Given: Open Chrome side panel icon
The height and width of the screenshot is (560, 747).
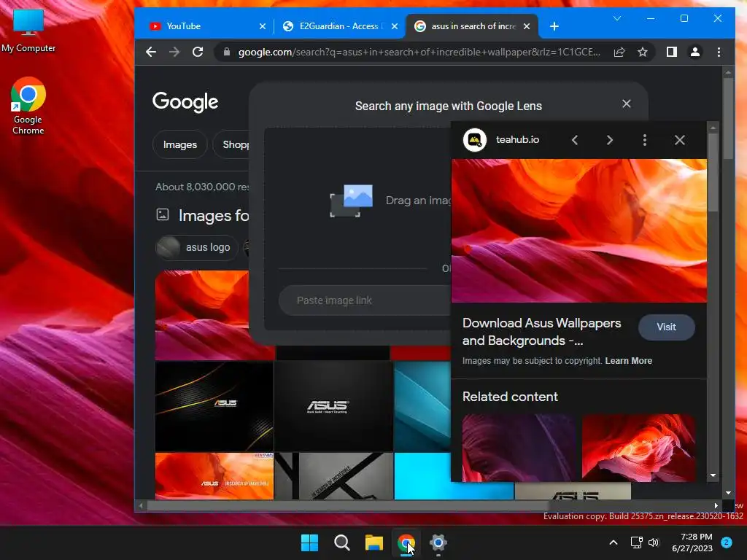Looking at the screenshot, I should (x=672, y=52).
